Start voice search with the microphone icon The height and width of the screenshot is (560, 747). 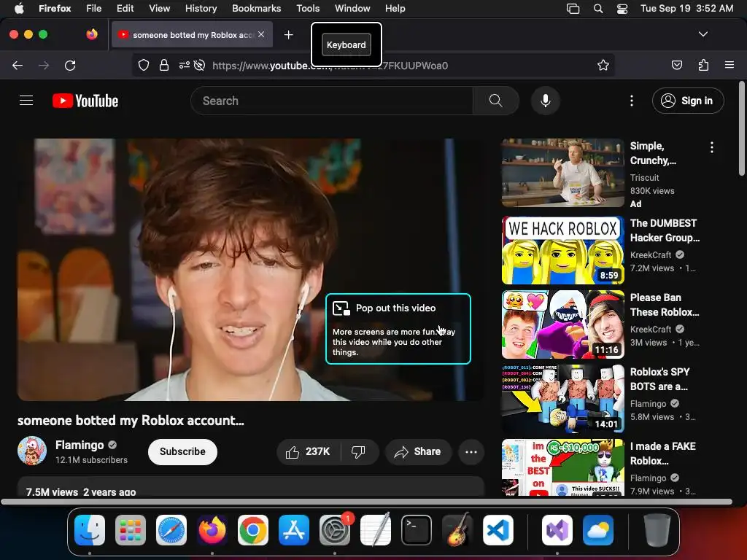pyautogui.click(x=546, y=101)
